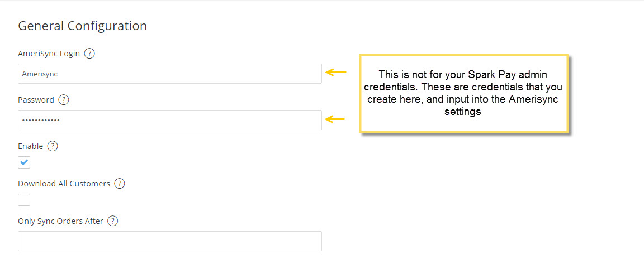Click the General Configuration heading
The height and width of the screenshot is (278, 644).
[x=83, y=26]
